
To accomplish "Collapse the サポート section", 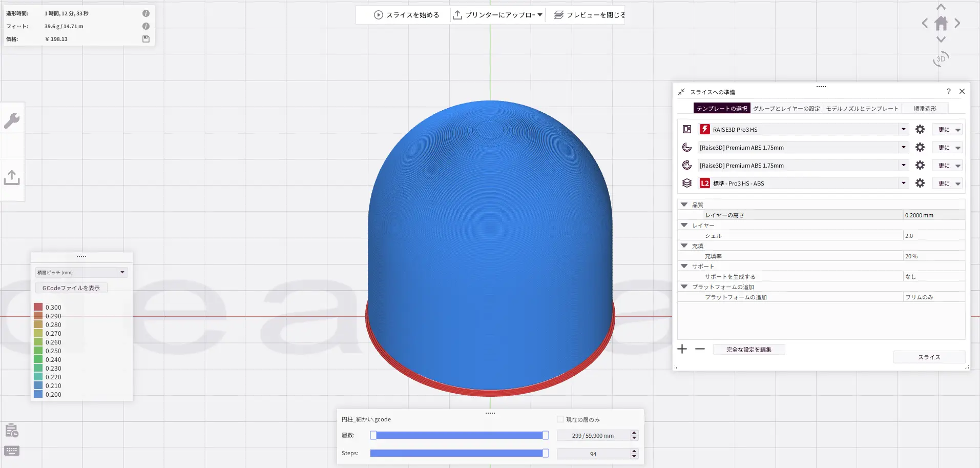I will pyautogui.click(x=684, y=266).
